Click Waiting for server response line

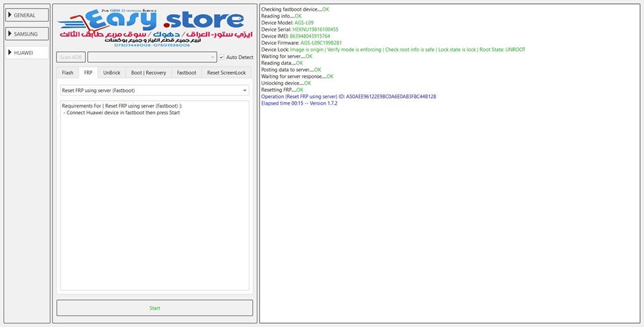pos(297,77)
